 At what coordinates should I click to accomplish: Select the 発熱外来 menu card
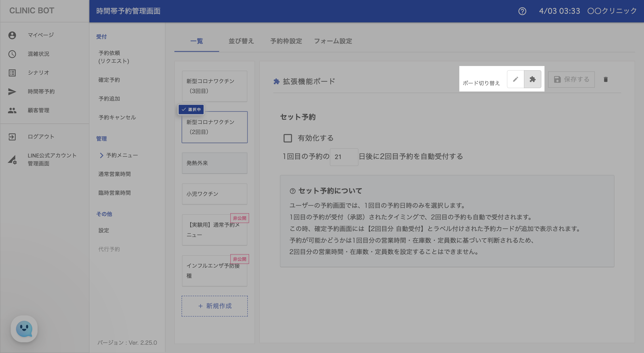click(x=214, y=163)
